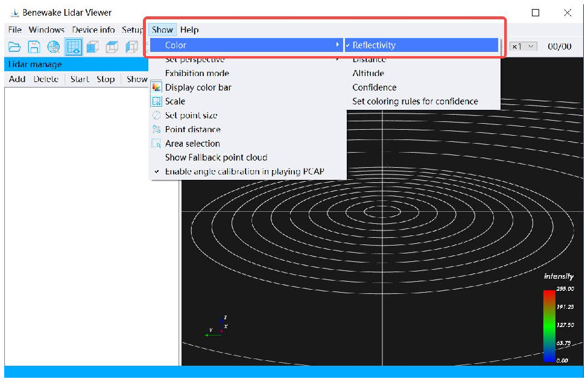Screen dimensions: 588x382
Task: Toggle the grid display toolbar icon
Action: pos(74,47)
